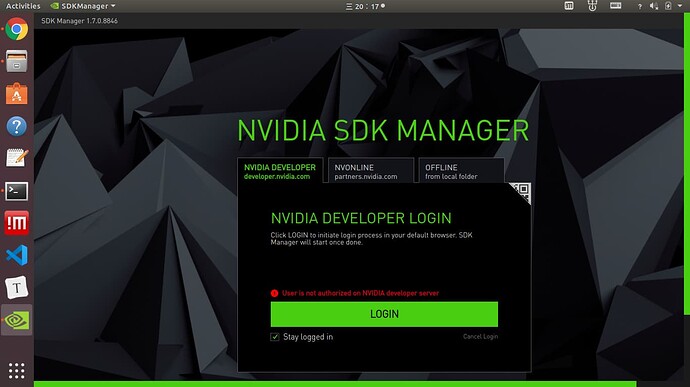Click the NVIDIA DEVELOPER LOGIN heading

tap(361, 218)
